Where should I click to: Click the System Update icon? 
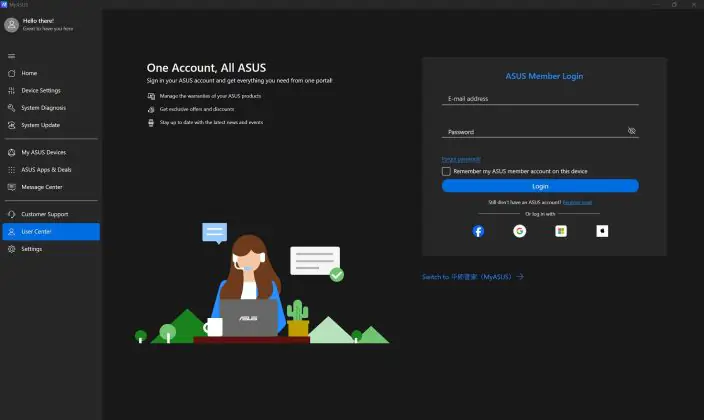pos(12,125)
